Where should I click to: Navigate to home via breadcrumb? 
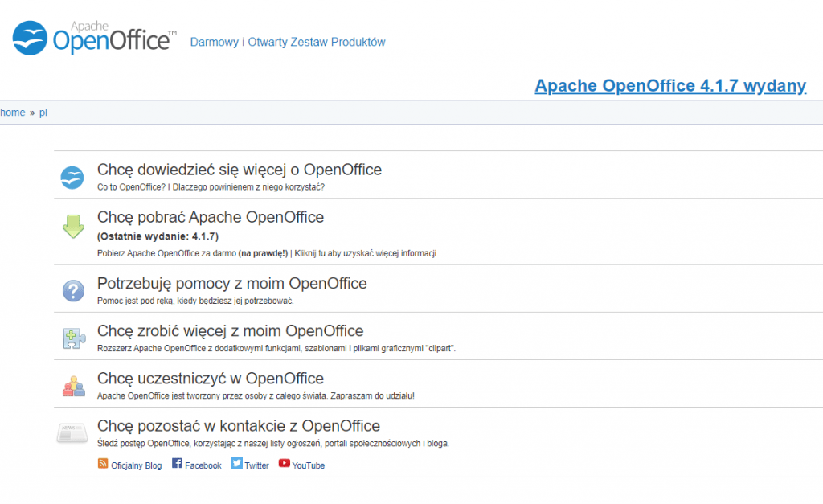[13, 112]
